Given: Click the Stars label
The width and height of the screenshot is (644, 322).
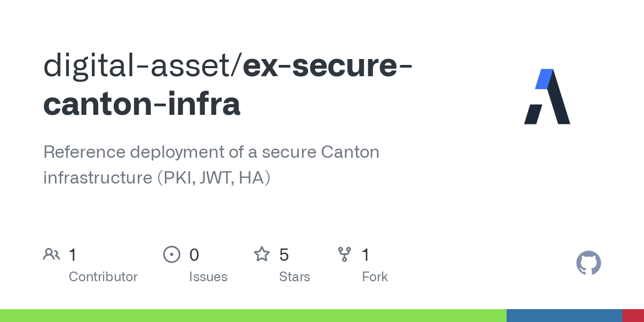Looking at the screenshot, I should pos(294,277).
